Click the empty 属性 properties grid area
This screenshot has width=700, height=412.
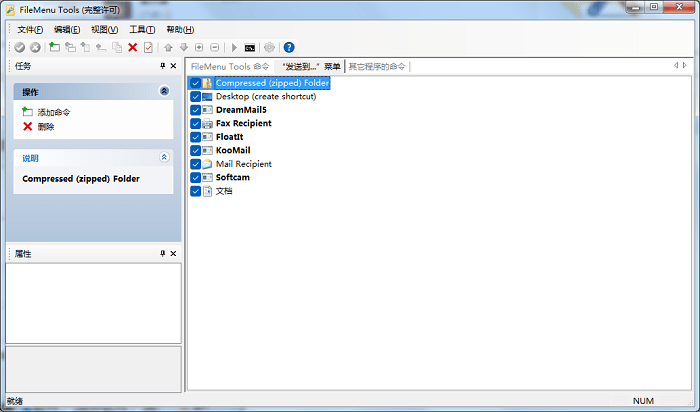click(x=93, y=303)
